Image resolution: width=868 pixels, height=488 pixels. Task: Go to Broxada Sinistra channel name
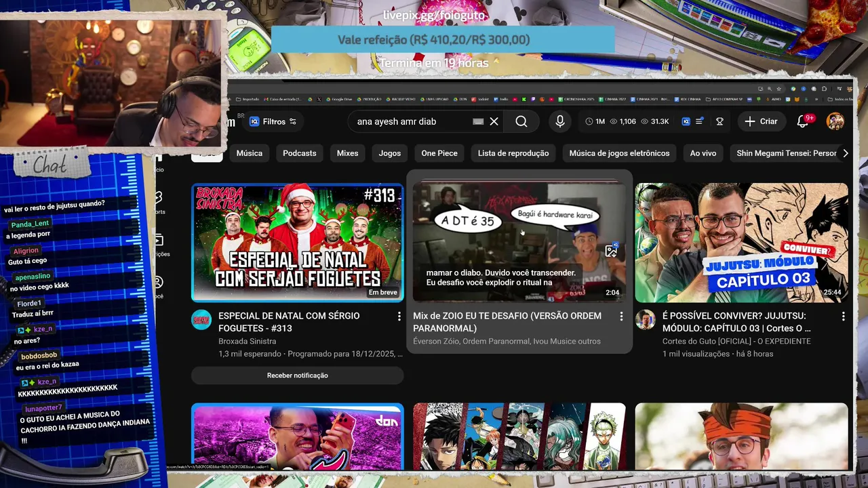point(247,341)
